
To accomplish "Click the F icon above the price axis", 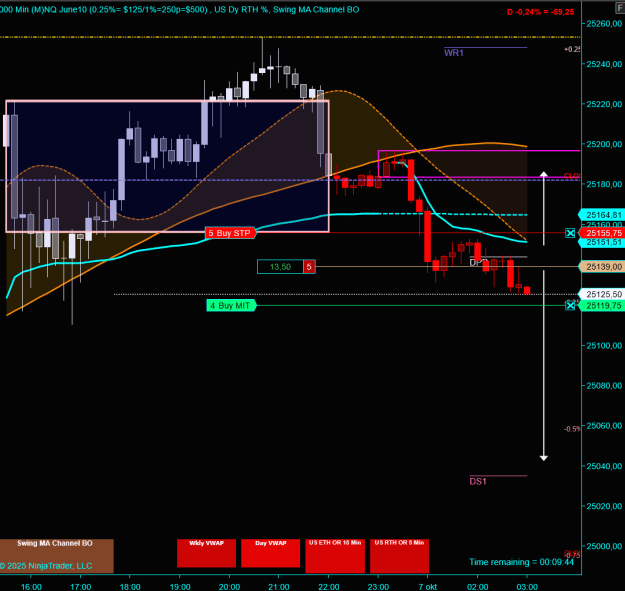I will tap(620, 8).
